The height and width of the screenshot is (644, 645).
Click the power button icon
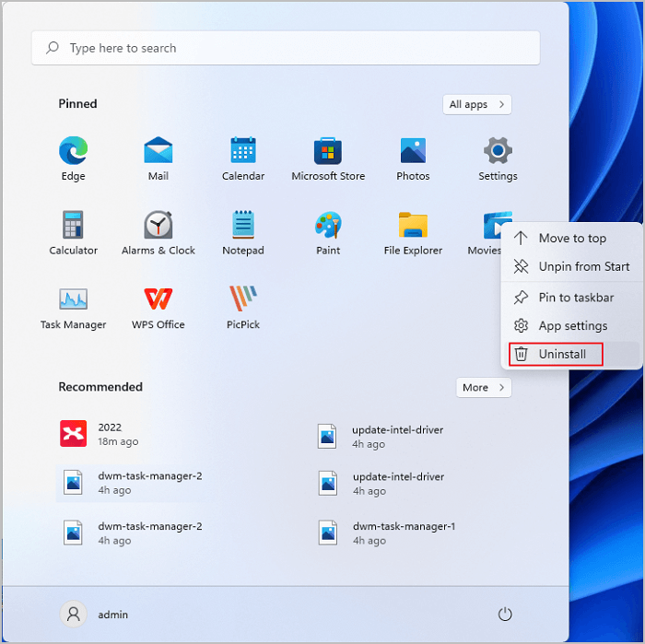click(505, 614)
